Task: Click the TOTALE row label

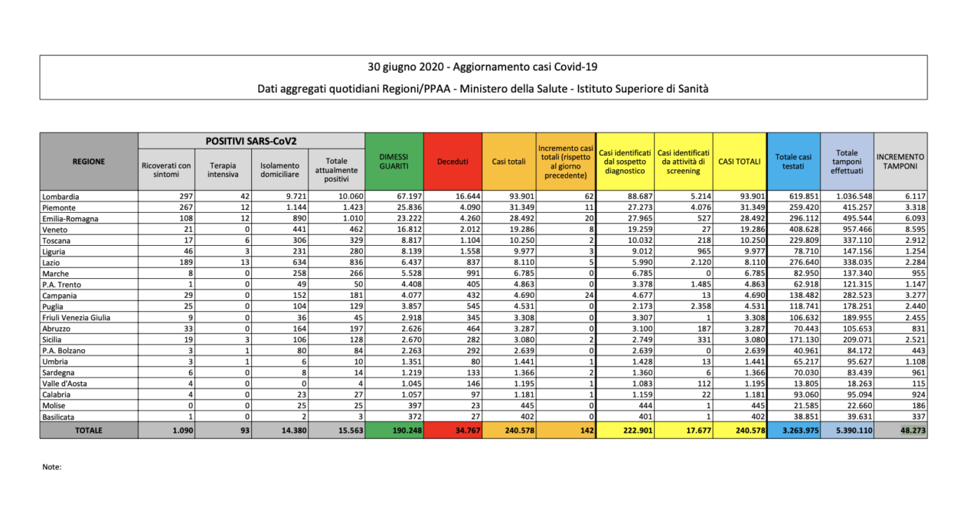Action: coord(89,431)
